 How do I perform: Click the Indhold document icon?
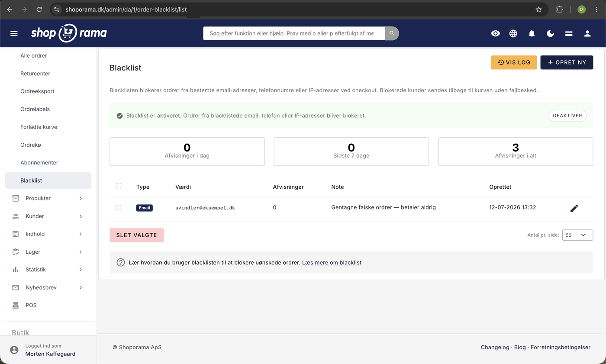tap(16, 234)
